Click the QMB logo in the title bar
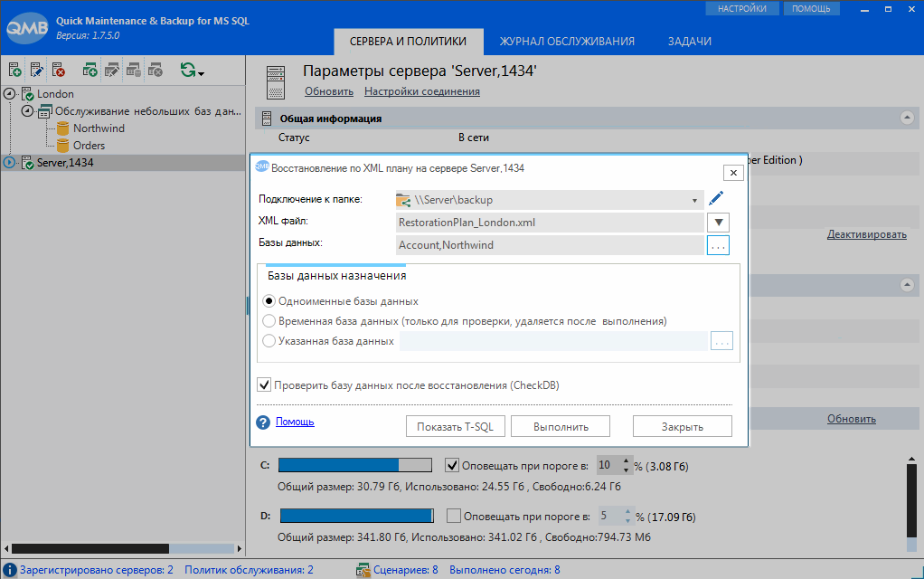Screen dimensions: 924x579 (26, 27)
